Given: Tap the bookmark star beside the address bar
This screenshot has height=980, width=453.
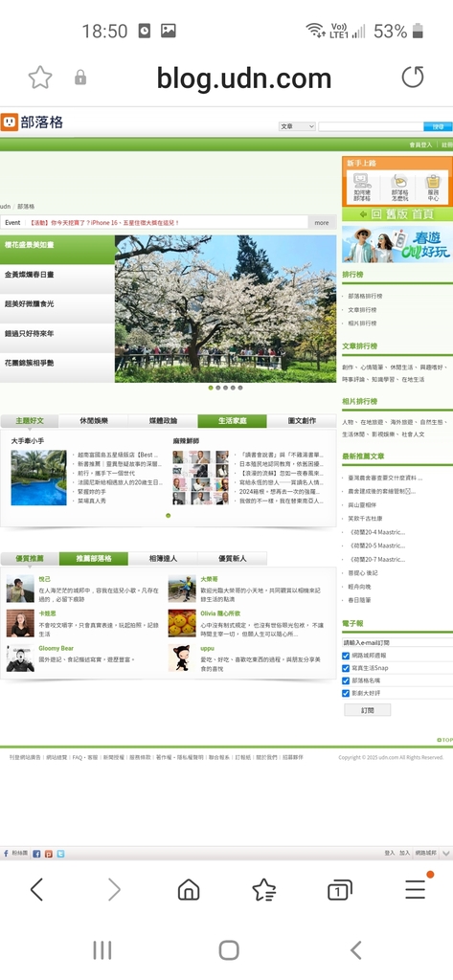Looking at the screenshot, I should tap(40, 78).
